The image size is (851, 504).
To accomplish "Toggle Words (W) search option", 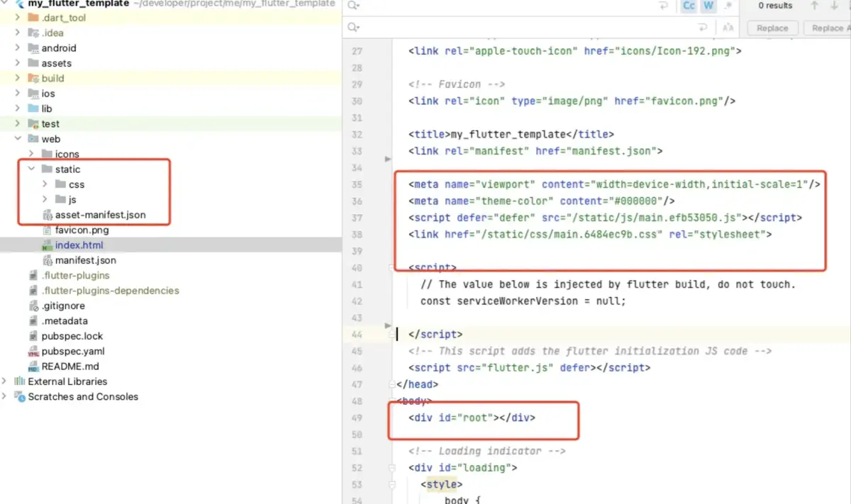I will pos(708,6).
